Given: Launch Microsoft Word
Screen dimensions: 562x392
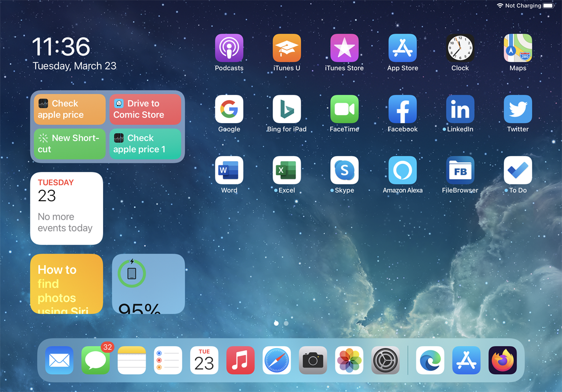Looking at the screenshot, I should [x=229, y=170].
